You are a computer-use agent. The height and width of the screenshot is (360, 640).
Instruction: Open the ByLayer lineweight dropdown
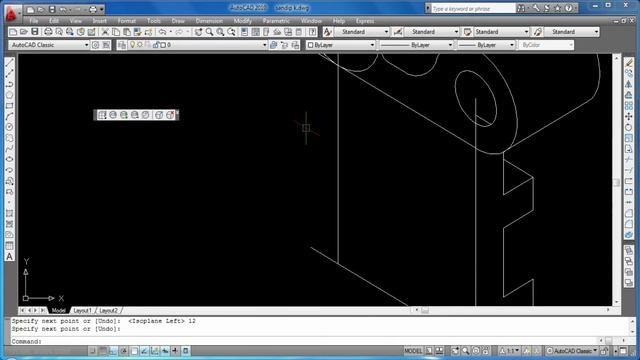tap(486, 45)
